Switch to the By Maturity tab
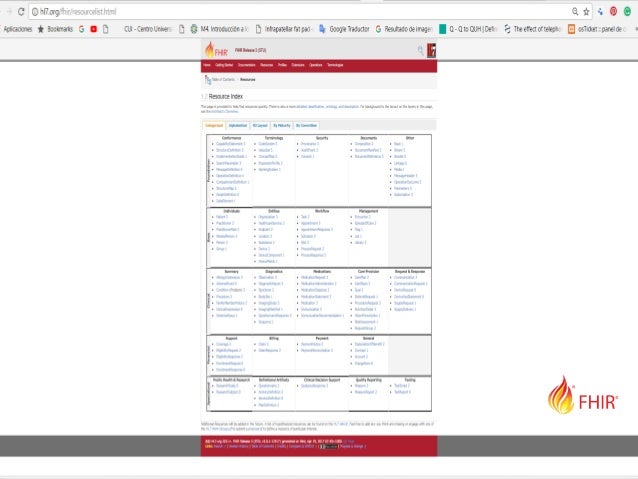The height and width of the screenshot is (479, 638). [282, 125]
